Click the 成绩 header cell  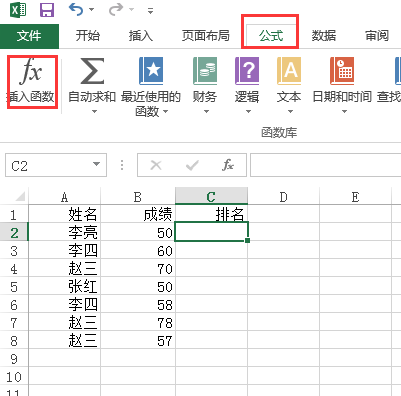tap(138, 214)
